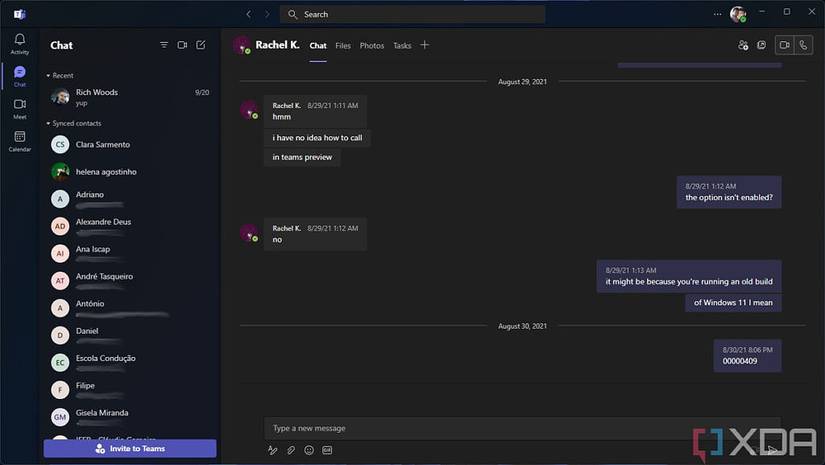
Task: Click the Search box
Action: click(x=412, y=14)
